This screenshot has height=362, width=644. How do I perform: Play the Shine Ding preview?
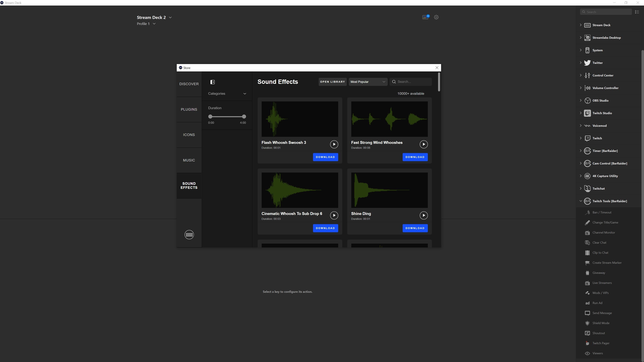click(x=423, y=215)
